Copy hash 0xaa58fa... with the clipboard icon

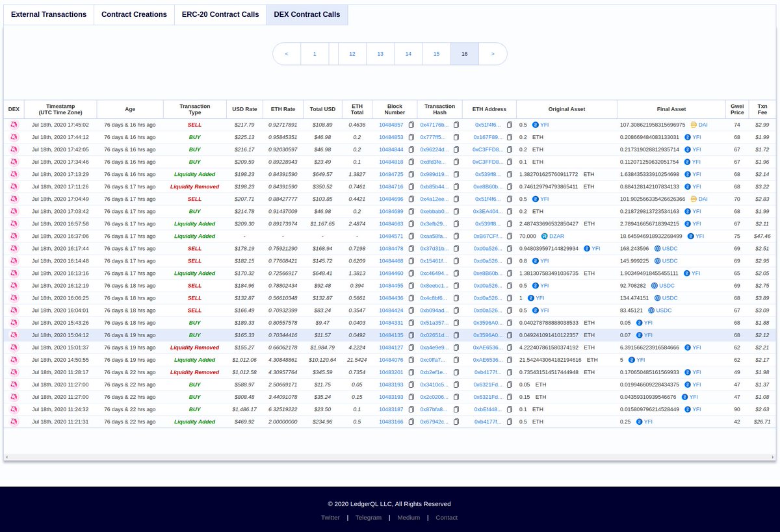tap(456, 236)
